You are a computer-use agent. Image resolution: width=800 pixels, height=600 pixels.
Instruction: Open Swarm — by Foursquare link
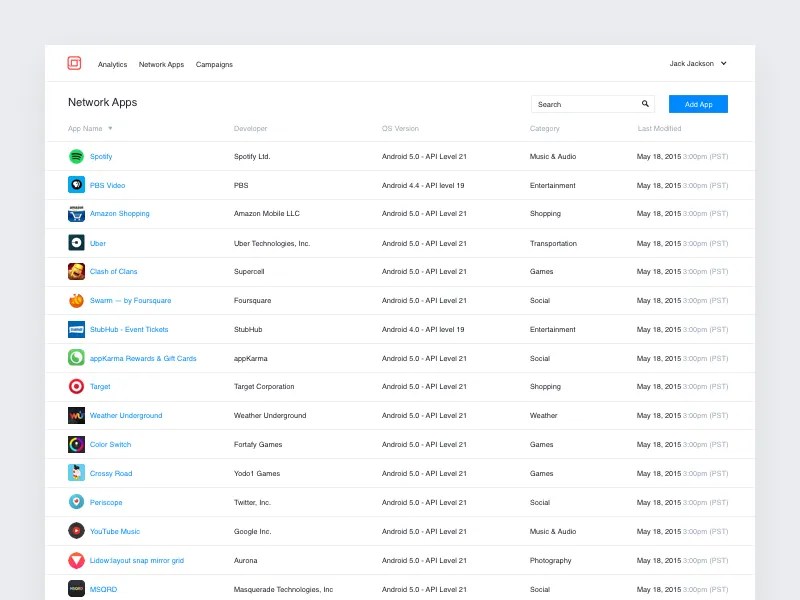coord(130,301)
